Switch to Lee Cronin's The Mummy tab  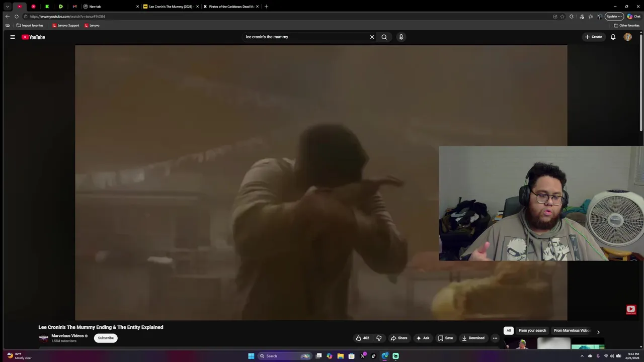coord(170,7)
